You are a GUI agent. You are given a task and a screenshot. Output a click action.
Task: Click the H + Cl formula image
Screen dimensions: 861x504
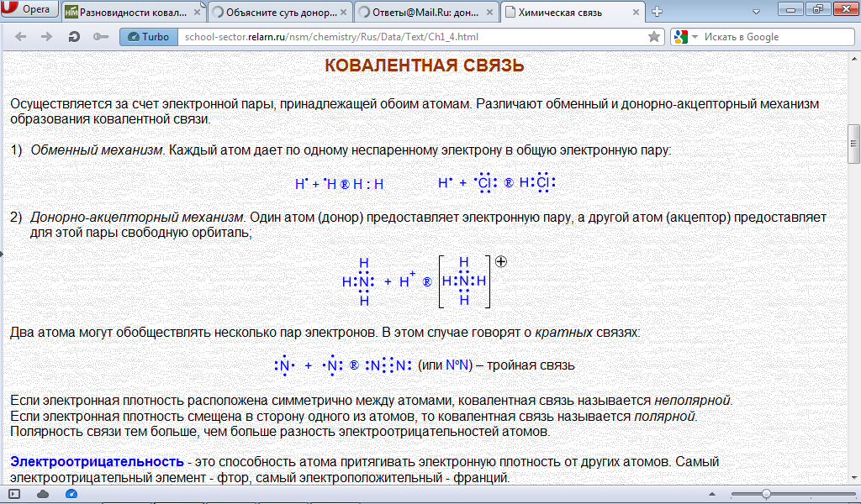496,182
